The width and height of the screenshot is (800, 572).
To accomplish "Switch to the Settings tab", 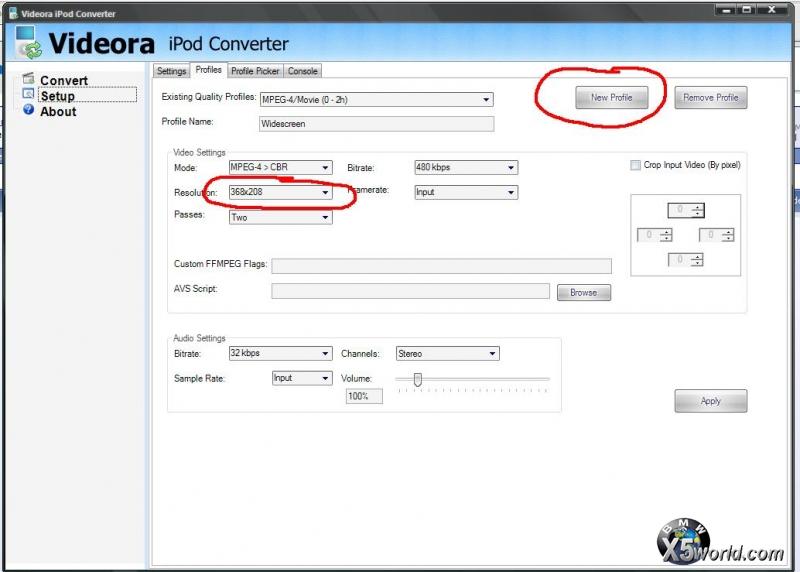I will 171,71.
